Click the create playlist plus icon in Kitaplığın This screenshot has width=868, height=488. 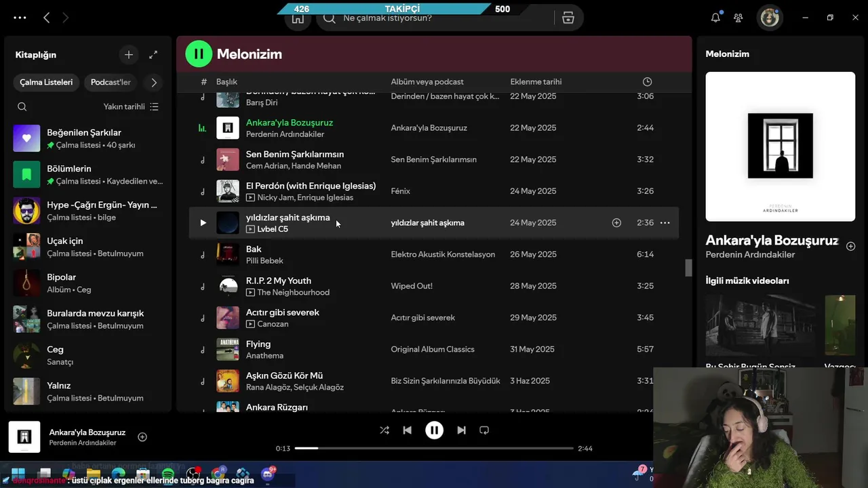click(129, 55)
